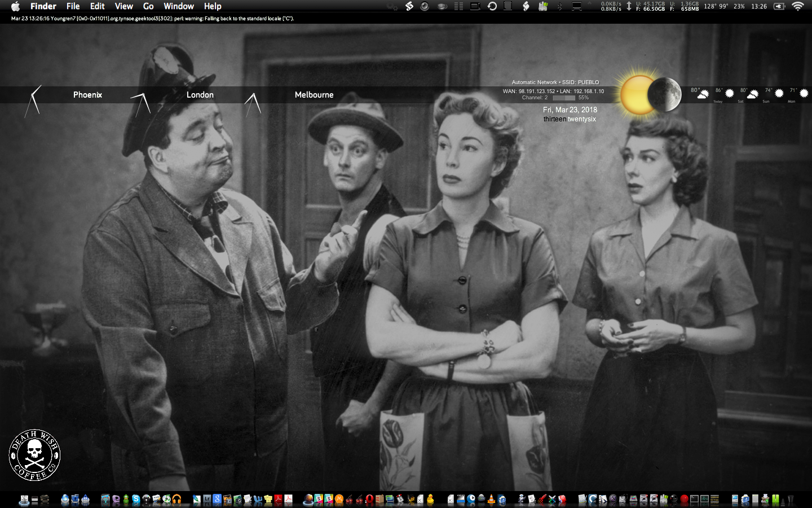Launch the white Adobe Reader icon in the Dock
The height and width of the screenshot is (508, 812).
point(288,500)
